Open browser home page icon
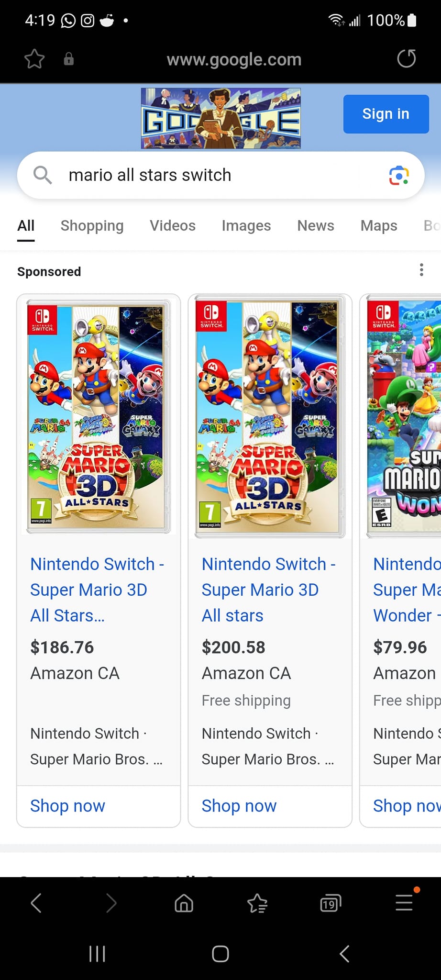This screenshot has height=980, width=441. pos(184,903)
